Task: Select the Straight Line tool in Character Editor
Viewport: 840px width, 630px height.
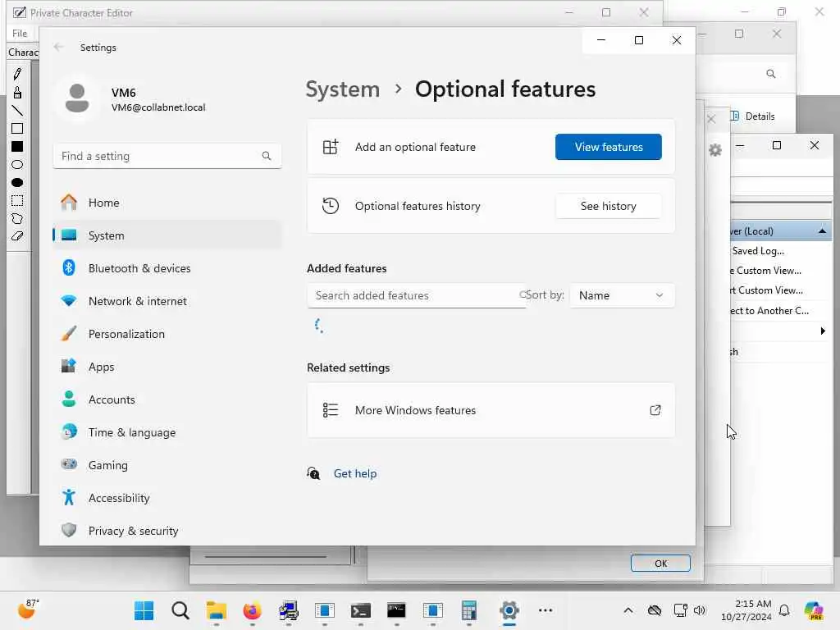Action: click(17, 111)
